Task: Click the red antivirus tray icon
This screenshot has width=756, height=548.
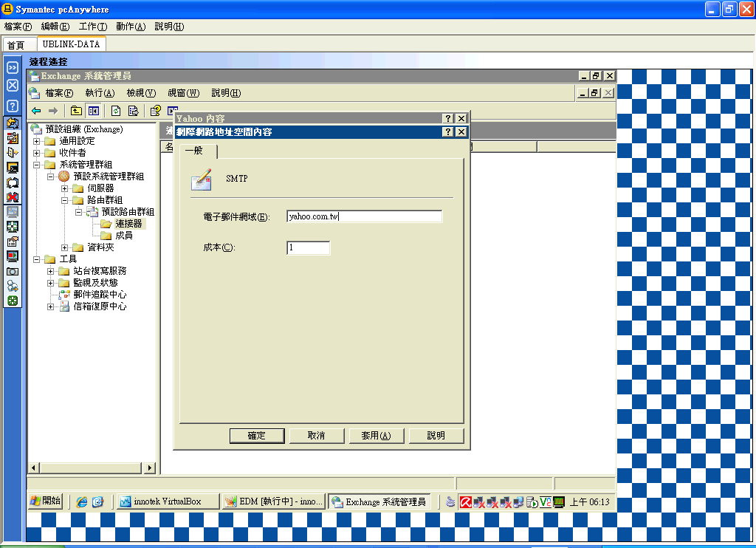Action: (x=465, y=502)
